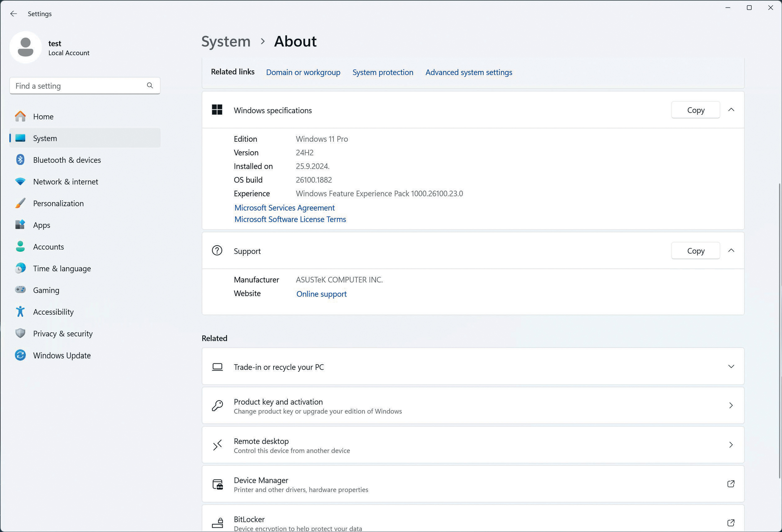This screenshot has height=532, width=782.
Task: Click the Time & language globe icon
Action: (20, 268)
